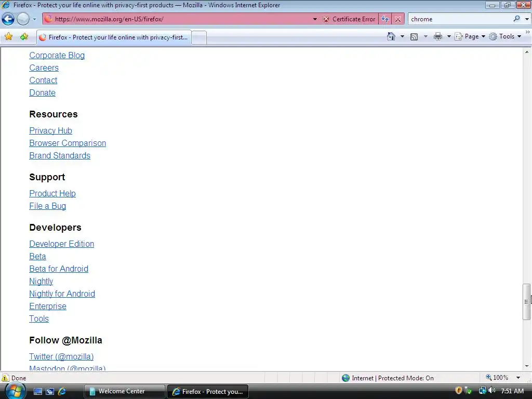Click the volume speaker tray icon
Screen dimensions: 532x399
pyautogui.click(x=492, y=391)
